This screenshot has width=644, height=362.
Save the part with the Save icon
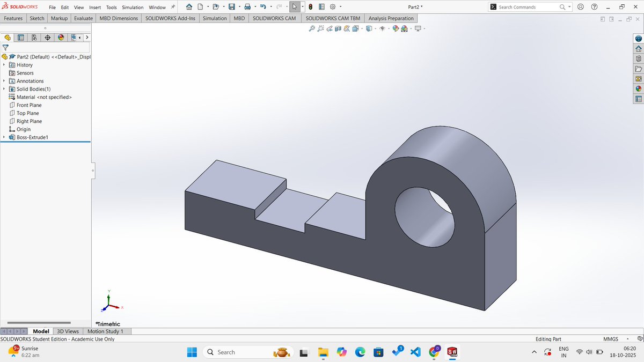coord(231,7)
